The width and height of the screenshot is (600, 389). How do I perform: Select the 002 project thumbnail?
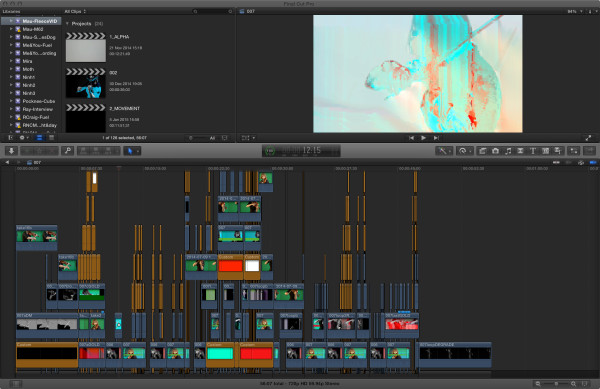point(86,83)
